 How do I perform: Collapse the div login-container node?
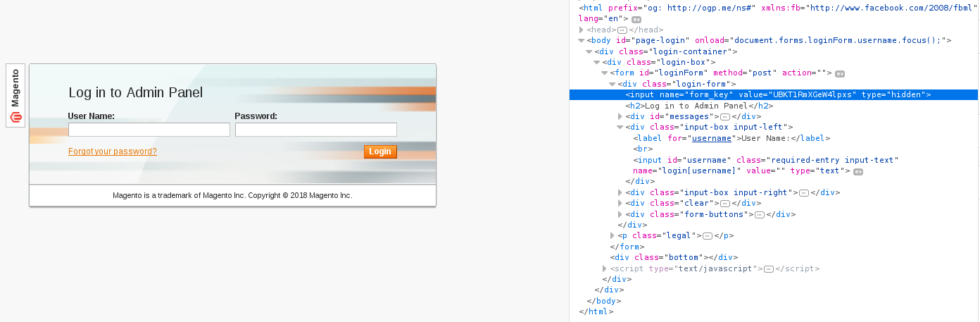(589, 51)
